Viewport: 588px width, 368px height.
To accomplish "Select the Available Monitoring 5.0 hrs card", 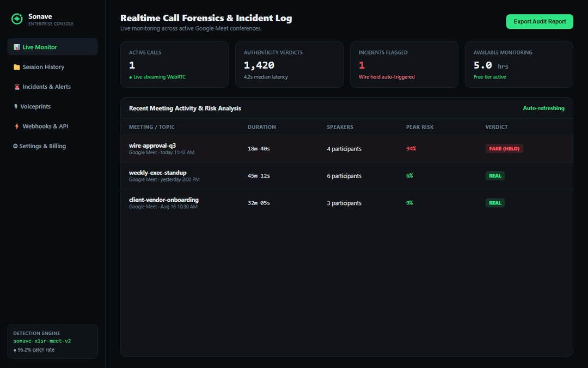I will click(519, 64).
